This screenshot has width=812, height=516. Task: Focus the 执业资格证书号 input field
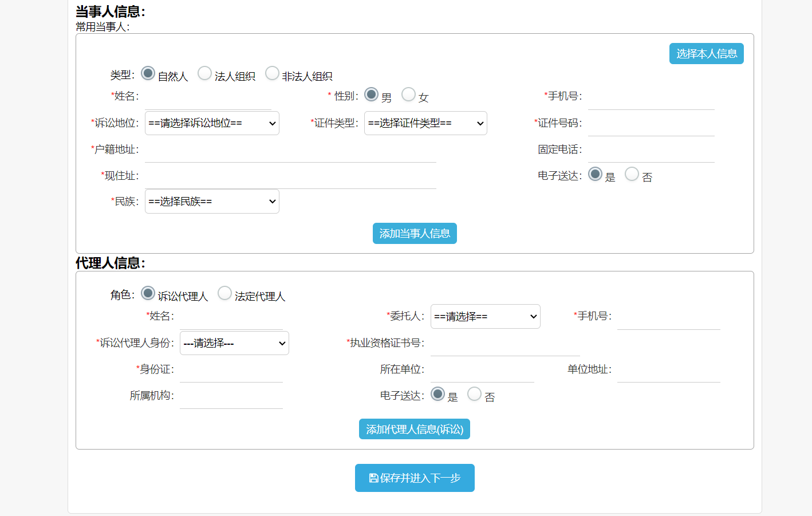pos(505,344)
